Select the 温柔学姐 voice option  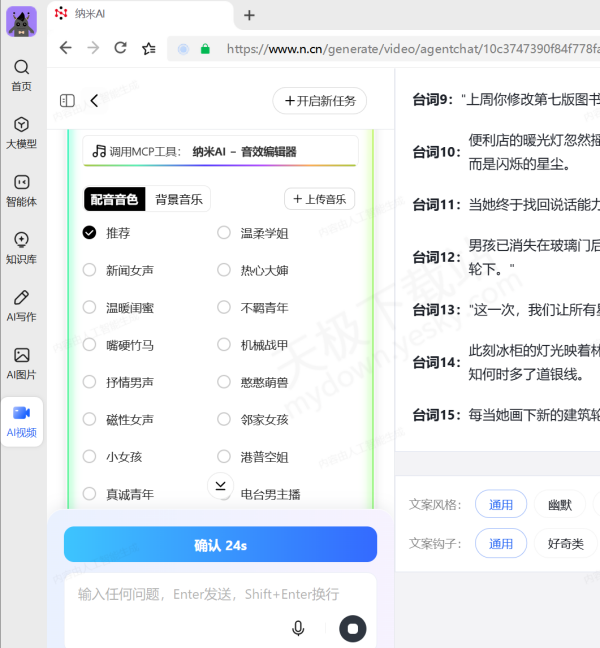pyautogui.click(x=224, y=233)
